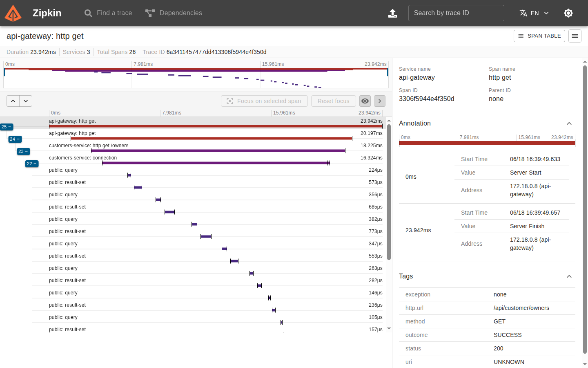This screenshot has height=368, width=588.
Task: Click the Span ID 3306f5944e4f350d
Action: [x=427, y=99]
